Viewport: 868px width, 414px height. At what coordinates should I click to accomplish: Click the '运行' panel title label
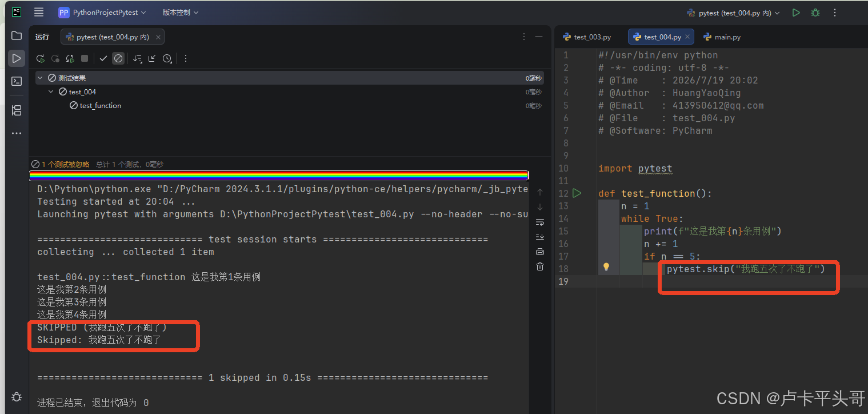click(42, 37)
